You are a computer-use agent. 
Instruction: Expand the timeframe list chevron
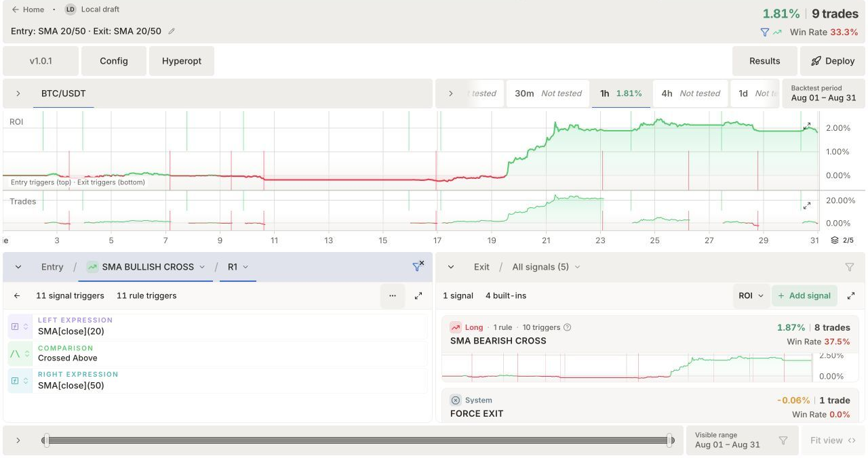451,93
